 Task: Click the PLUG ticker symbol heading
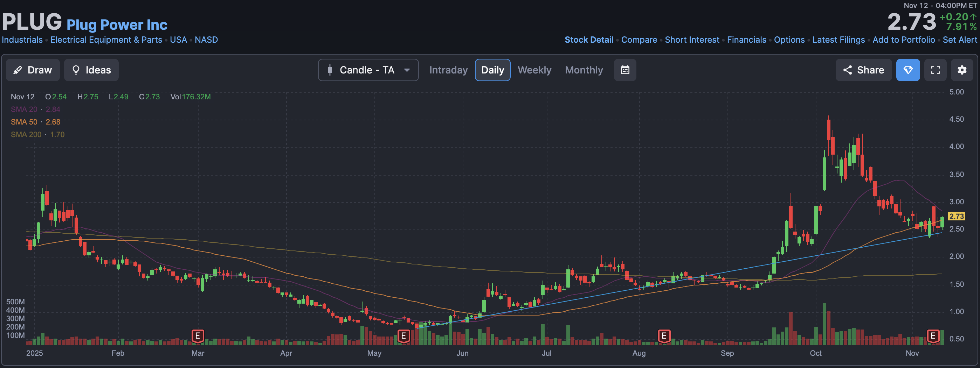pos(32,22)
